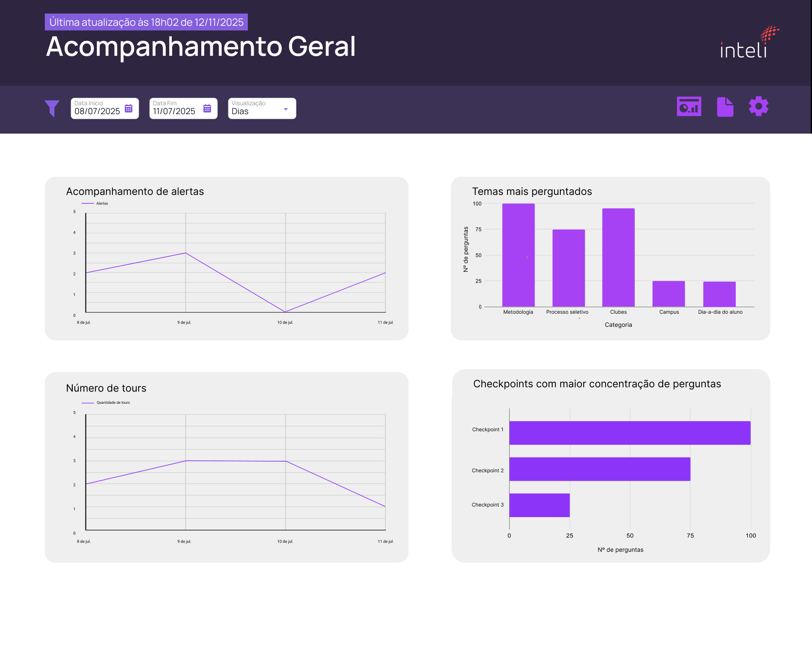Expand the Visualização chevron to change to weeks
This screenshot has width=812, height=671.
coord(286,108)
